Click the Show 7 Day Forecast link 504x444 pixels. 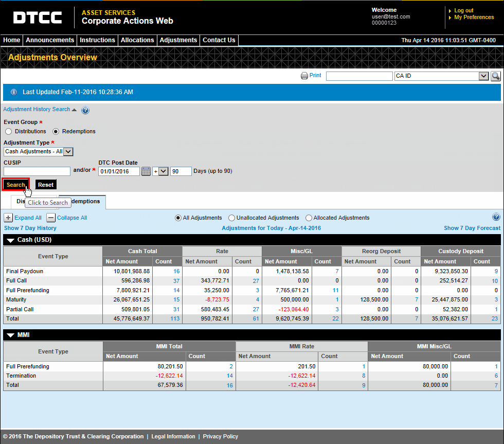tap(472, 228)
